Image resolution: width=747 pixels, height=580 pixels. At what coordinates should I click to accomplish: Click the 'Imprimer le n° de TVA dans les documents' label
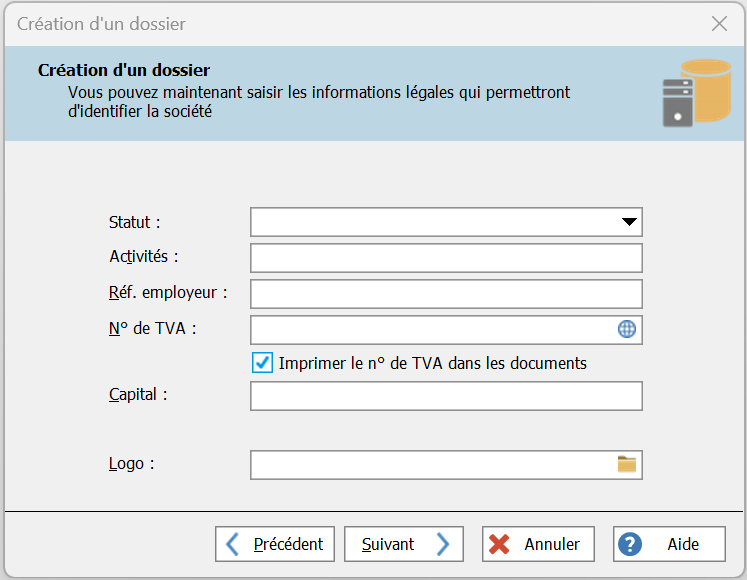432,363
